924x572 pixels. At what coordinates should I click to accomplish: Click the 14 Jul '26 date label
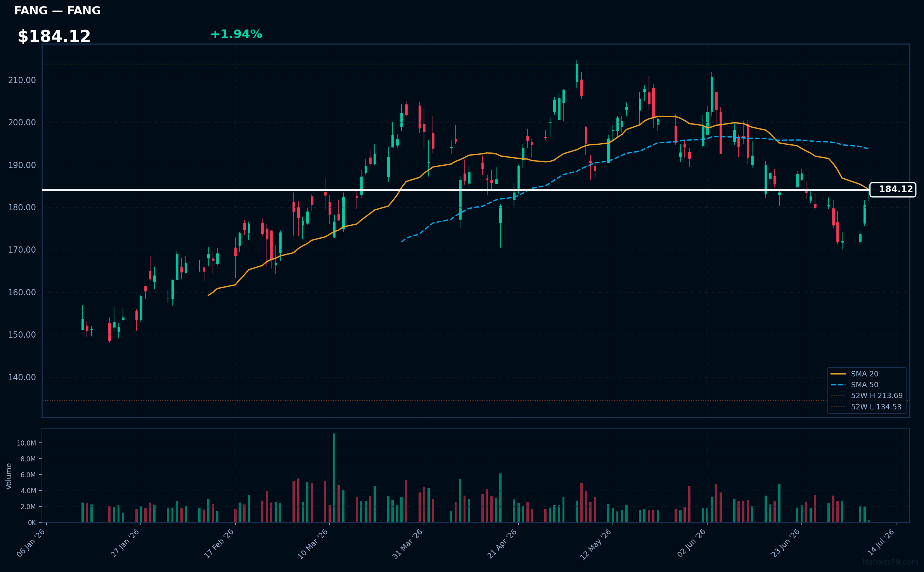pyautogui.click(x=881, y=542)
